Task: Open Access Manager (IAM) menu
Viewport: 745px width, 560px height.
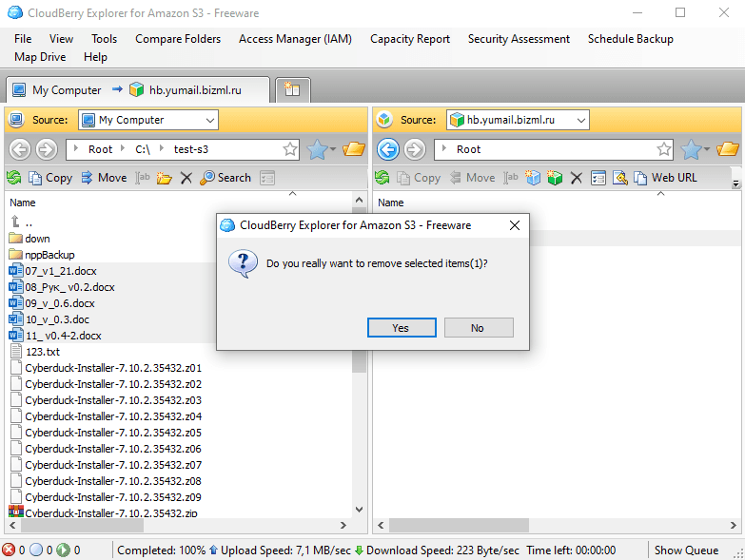Action: (x=295, y=39)
